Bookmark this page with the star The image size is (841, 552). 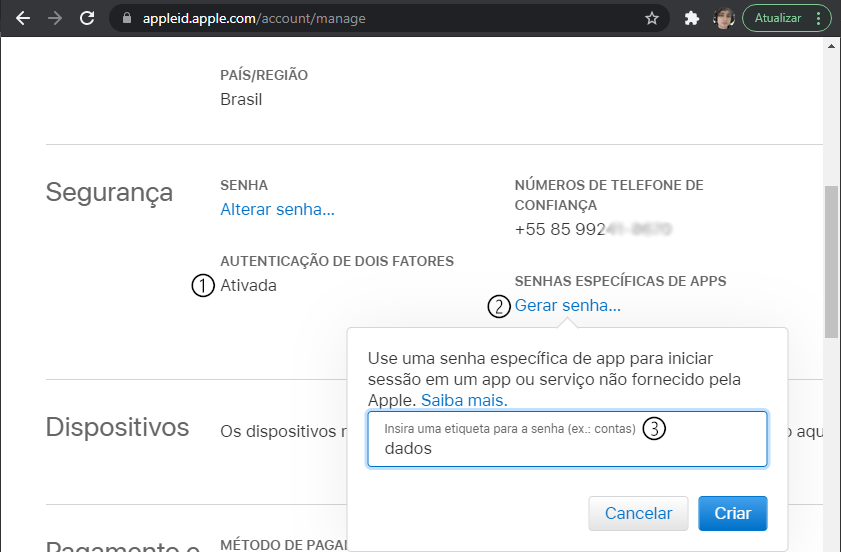[x=652, y=19]
